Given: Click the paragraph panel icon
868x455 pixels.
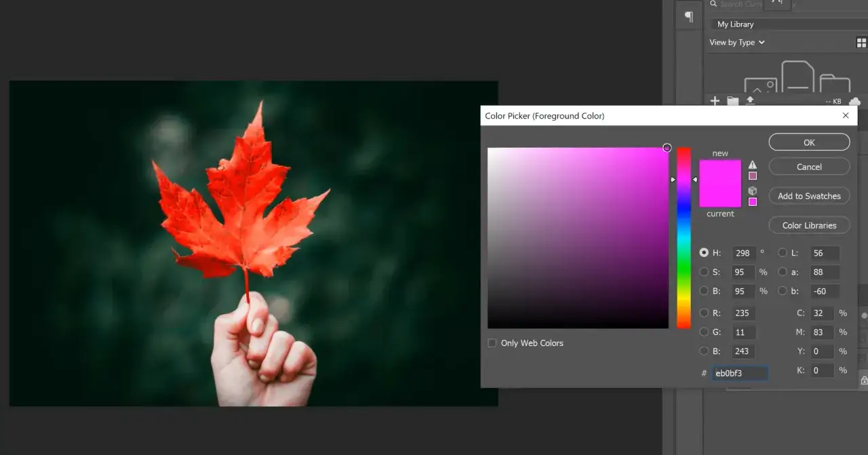Looking at the screenshot, I should [x=688, y=17].
